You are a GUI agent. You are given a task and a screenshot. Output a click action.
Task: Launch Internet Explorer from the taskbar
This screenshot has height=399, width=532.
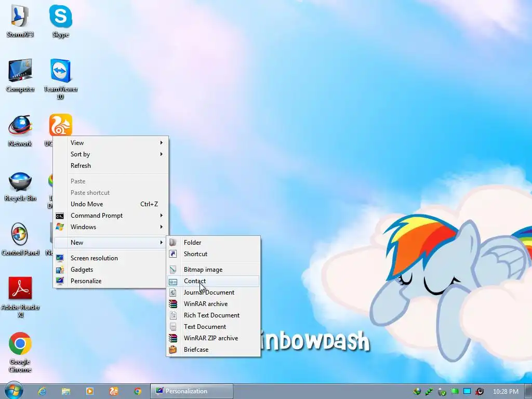[42, 391]
